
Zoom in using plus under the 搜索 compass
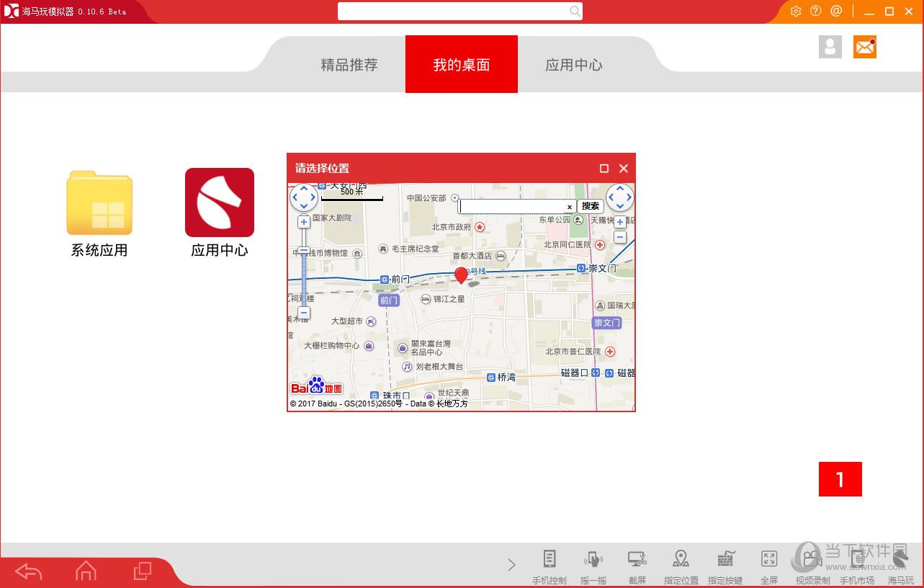point(620,222)
